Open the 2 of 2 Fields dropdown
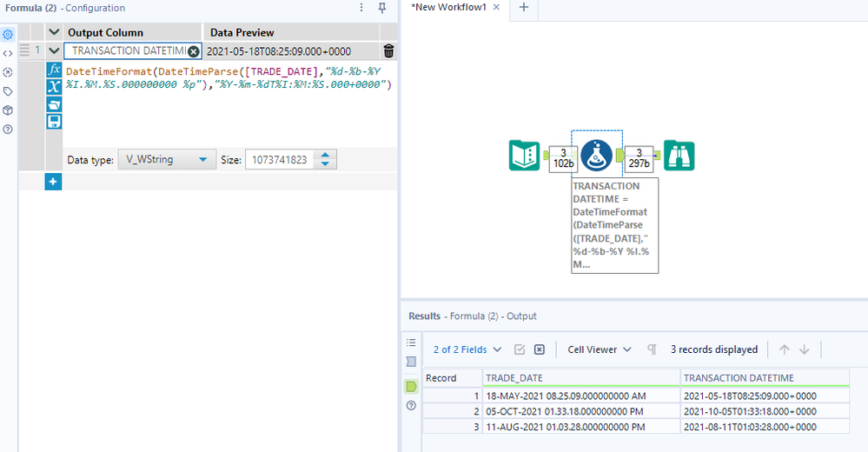 (467, 349)
